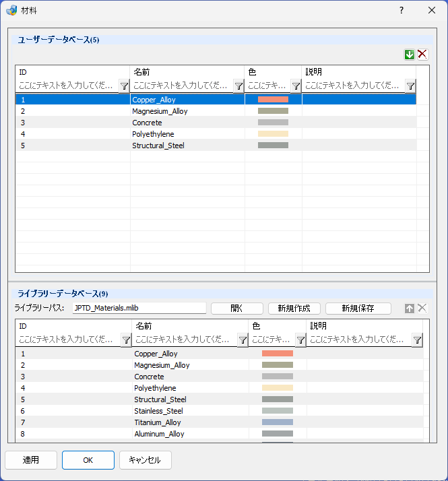Open the 名前 filter icon in user database
This screenshot has width=448, height=481.
tap(238, 86)
